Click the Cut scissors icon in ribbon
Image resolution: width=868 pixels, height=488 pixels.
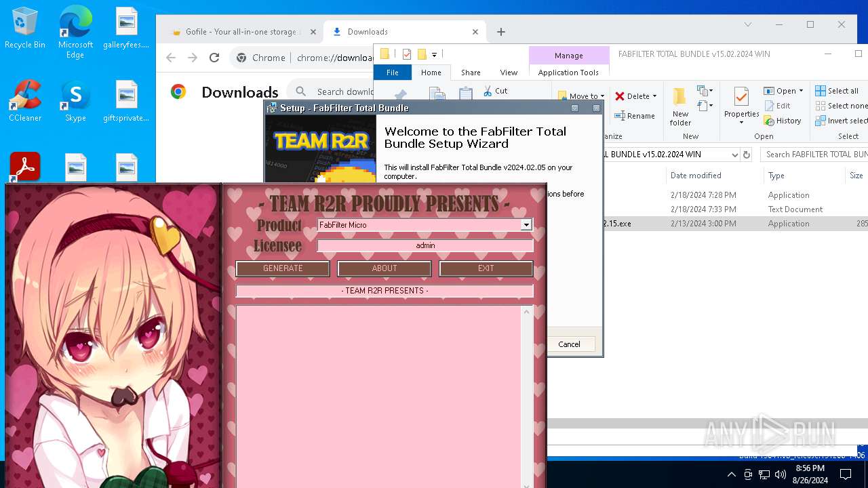[x=488, y=91]
